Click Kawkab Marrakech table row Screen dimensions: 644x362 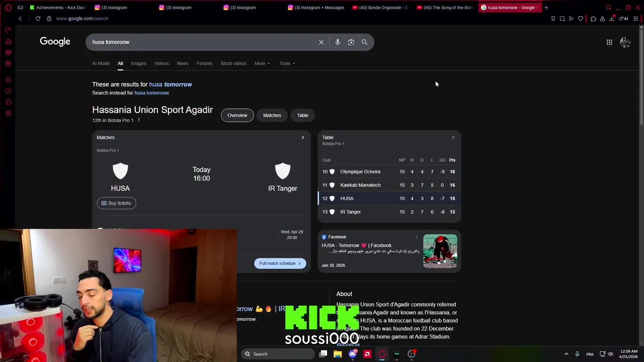pos(389,185)
